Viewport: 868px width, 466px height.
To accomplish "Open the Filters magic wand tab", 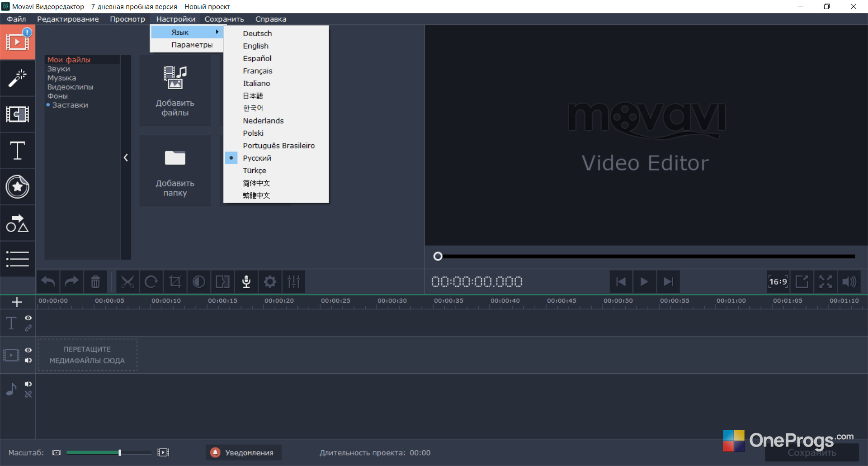I will point(18,78).
